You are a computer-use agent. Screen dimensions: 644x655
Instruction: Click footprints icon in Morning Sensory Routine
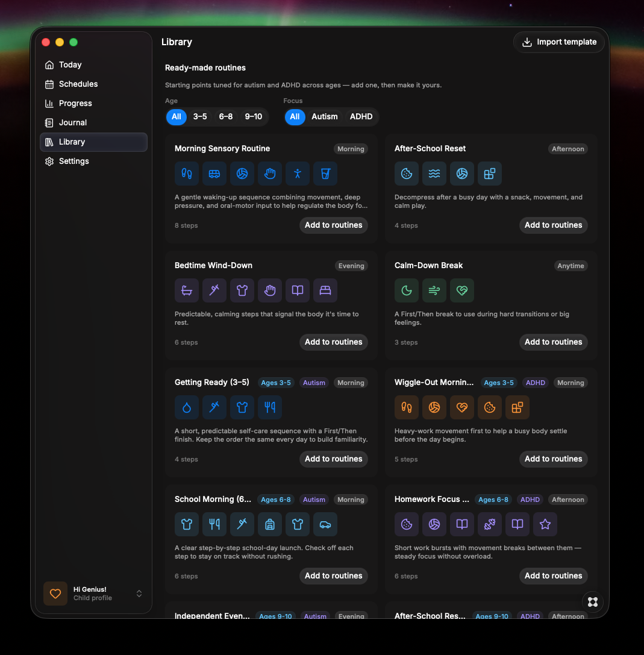tap(187, 174)
